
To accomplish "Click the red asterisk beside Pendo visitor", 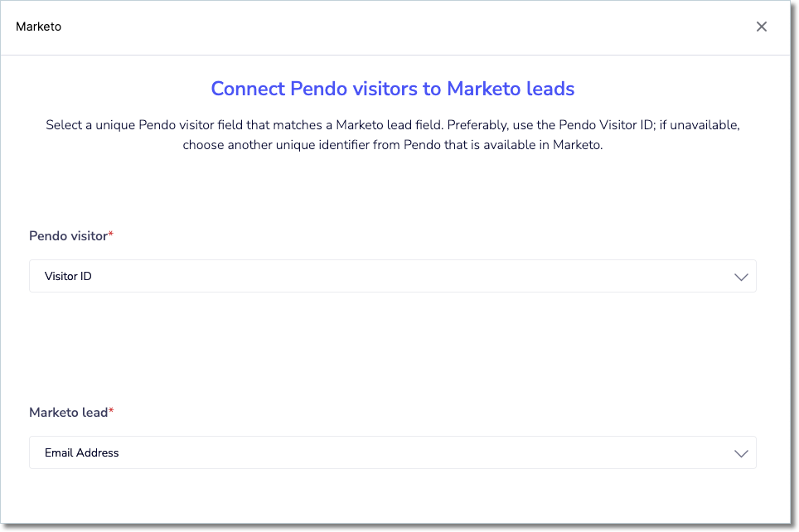I will [110, 235].
